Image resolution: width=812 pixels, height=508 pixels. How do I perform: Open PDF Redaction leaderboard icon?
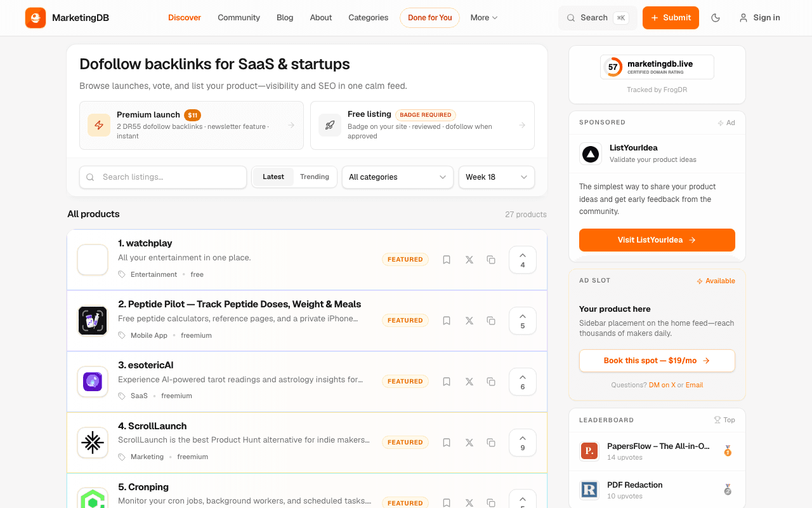pyautogui.click(x=589, y=490)
